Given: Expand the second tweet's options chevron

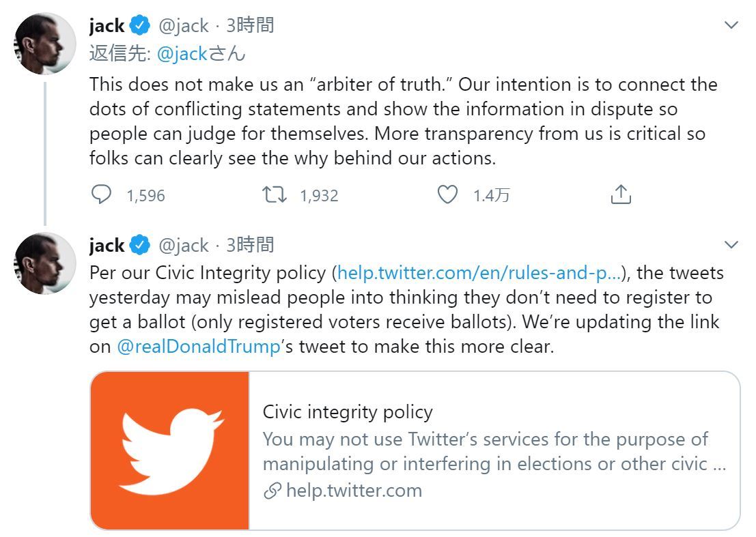Looking at the screenshot, I should (731, 244).
